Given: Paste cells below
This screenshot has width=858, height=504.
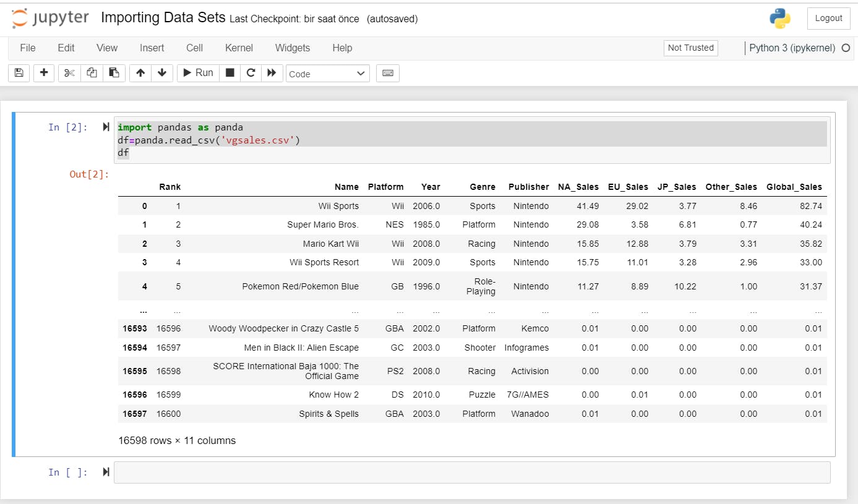Looking at the screenshot, I should [x=114, y=73].
